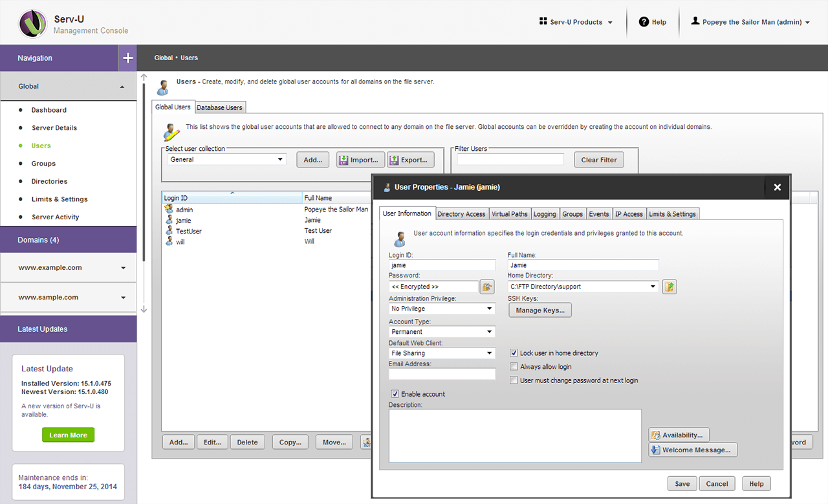
Task: Click the TestUser row user icon
Action: coord(169,230)
